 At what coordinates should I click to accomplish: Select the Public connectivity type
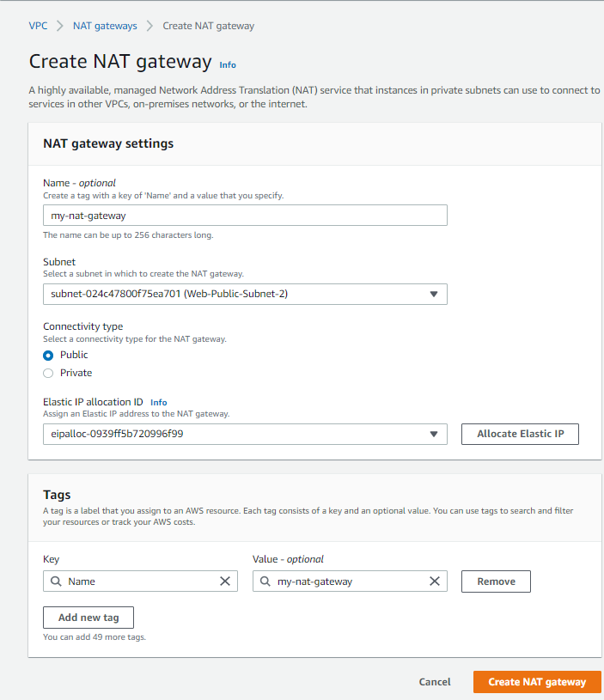[48, 356]
